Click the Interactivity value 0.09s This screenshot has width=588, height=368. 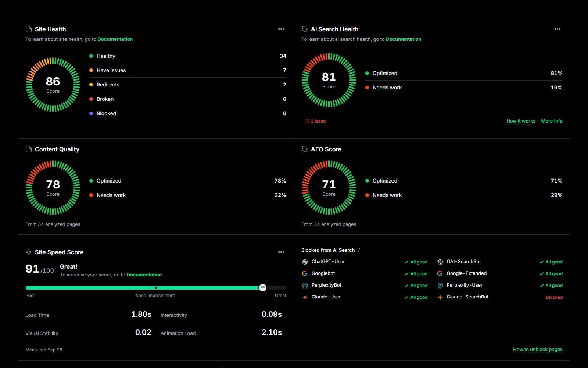point(272,314)
